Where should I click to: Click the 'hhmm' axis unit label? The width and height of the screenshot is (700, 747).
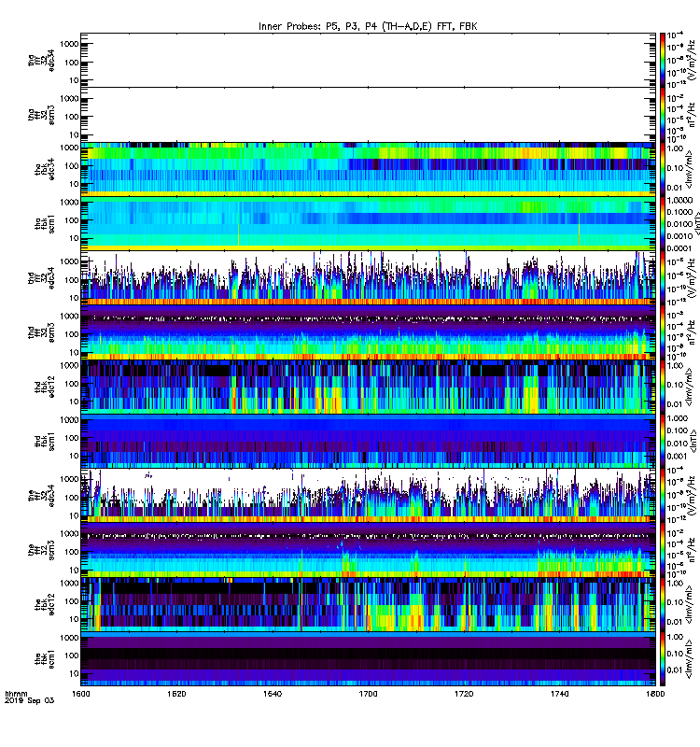point(16,694)
